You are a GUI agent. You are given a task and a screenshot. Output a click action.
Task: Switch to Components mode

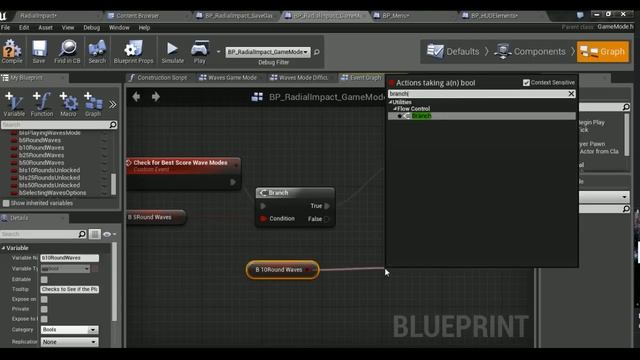(x=530, y=51)
